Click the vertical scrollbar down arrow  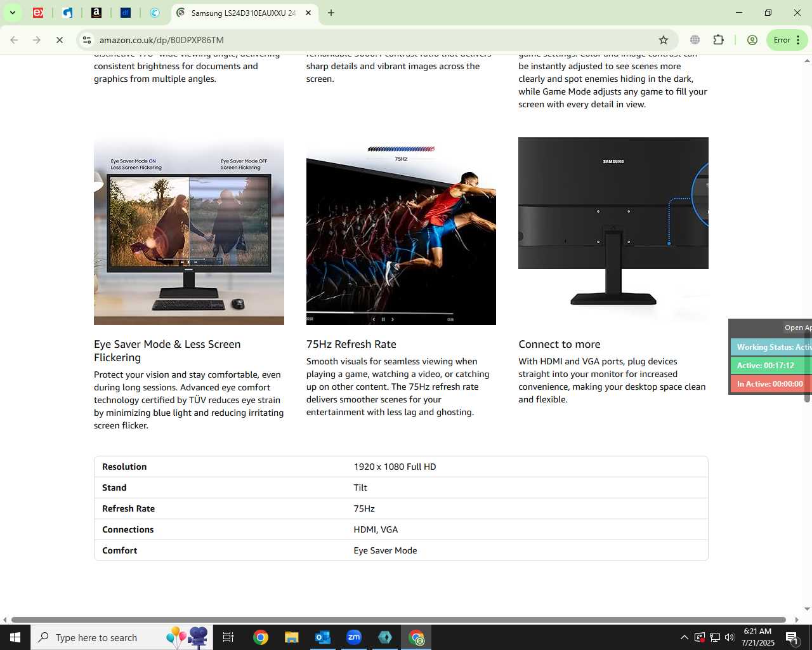click(807, 609)
